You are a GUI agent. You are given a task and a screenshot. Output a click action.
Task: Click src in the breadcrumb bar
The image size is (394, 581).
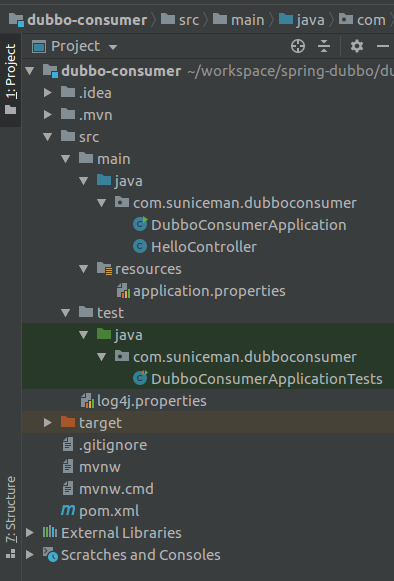[180, 20]
